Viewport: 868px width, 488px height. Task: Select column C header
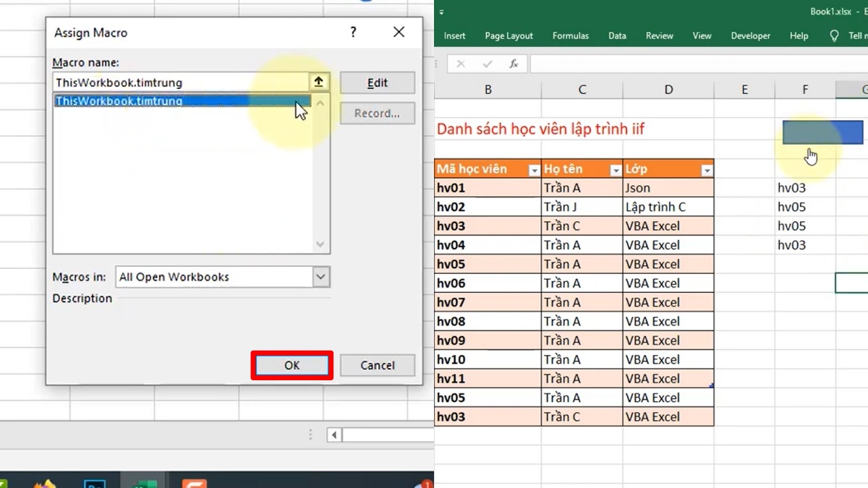[582, 90]
